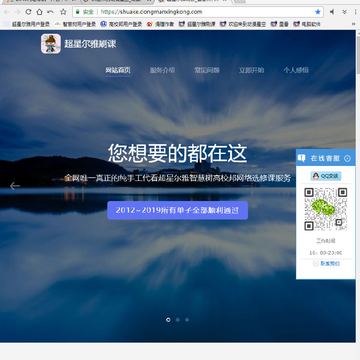360x360 pixels.
Task: Select the first carousel dot
Action: (x=168, y=320)
